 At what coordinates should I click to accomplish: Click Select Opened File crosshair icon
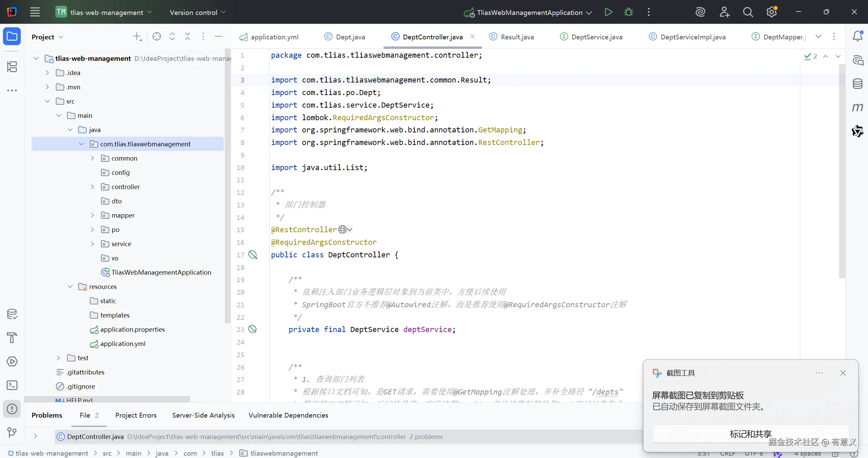(156, 37)
